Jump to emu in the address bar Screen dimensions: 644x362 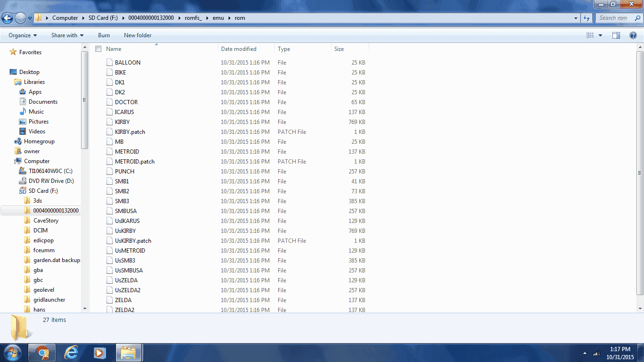point(218,18)
